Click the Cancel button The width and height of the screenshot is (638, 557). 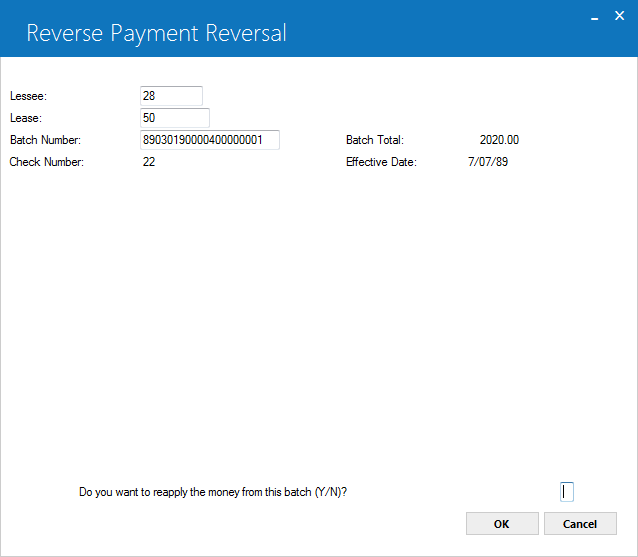(580, 524)
